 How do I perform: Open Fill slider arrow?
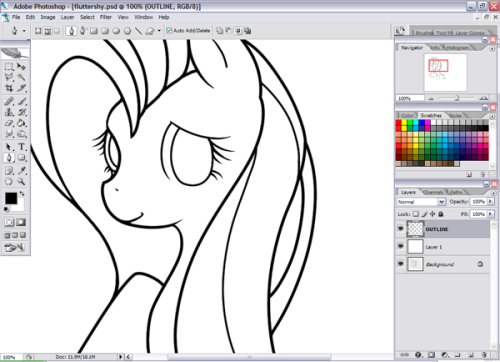(x=490, y=214)
